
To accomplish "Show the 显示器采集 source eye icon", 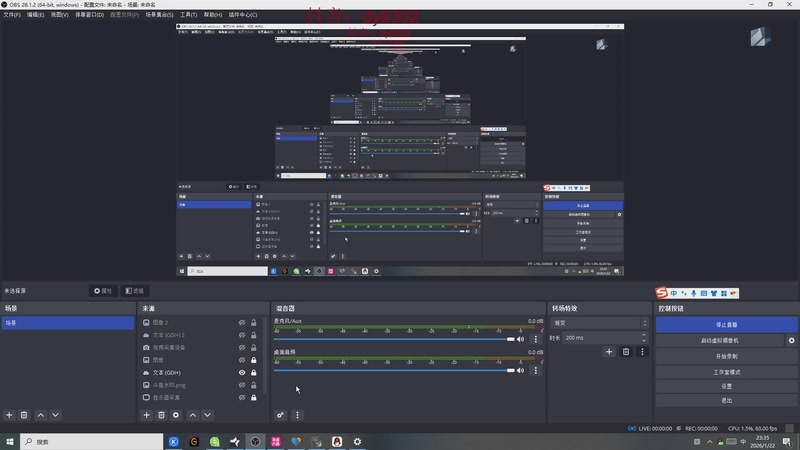I will [242, 397].
